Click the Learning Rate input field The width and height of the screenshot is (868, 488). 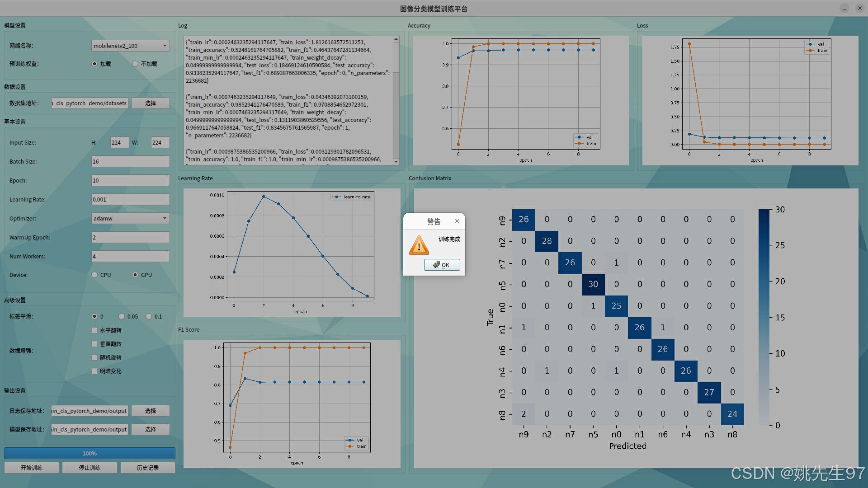tap(130, 199)
